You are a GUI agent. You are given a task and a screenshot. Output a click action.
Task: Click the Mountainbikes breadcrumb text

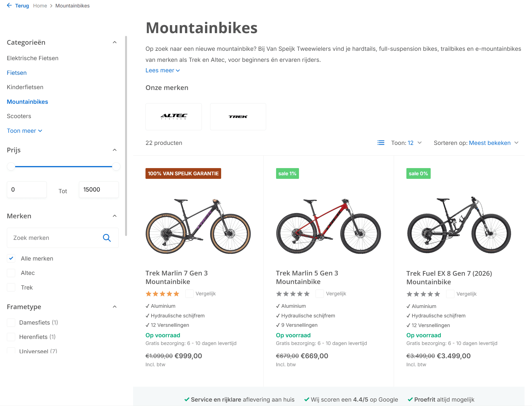tap(72, 6)
